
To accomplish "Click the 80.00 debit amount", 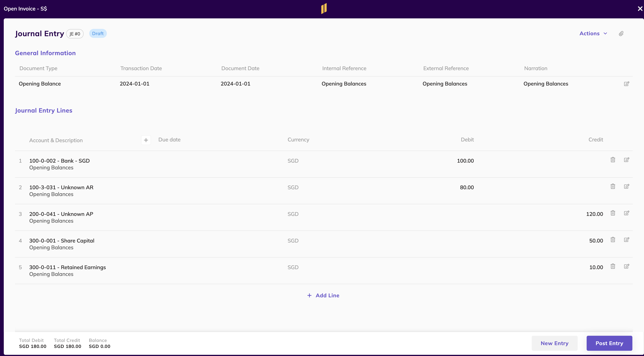I will point(467,187).
